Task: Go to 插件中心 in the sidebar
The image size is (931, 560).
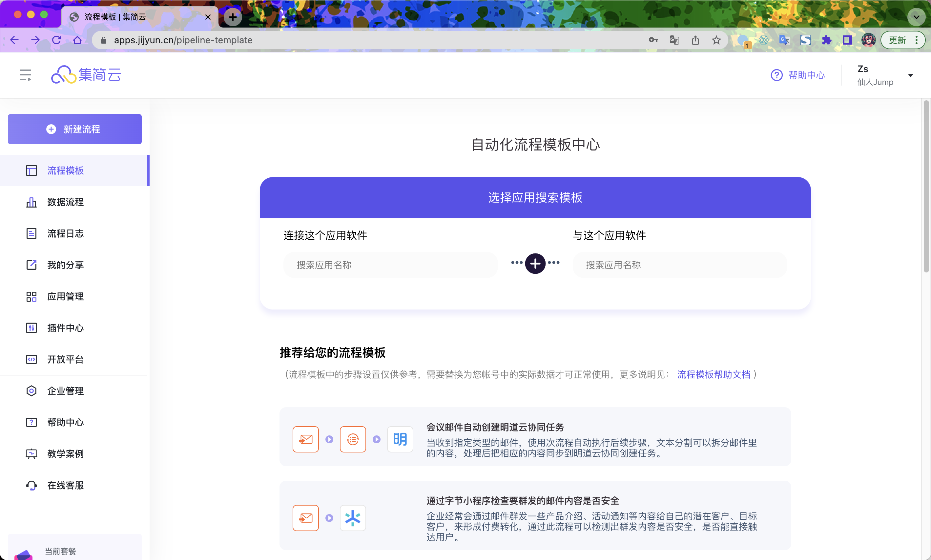Action: pos(65,328)
